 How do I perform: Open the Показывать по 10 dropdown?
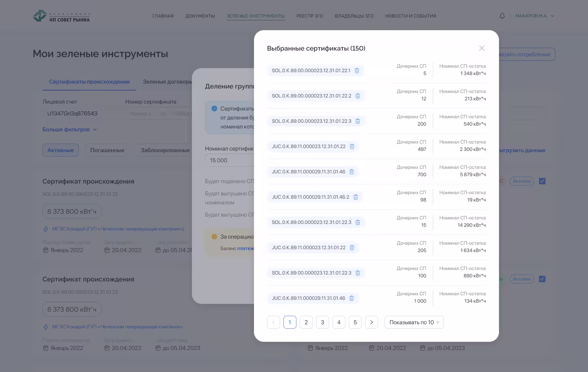coord(414,322)
